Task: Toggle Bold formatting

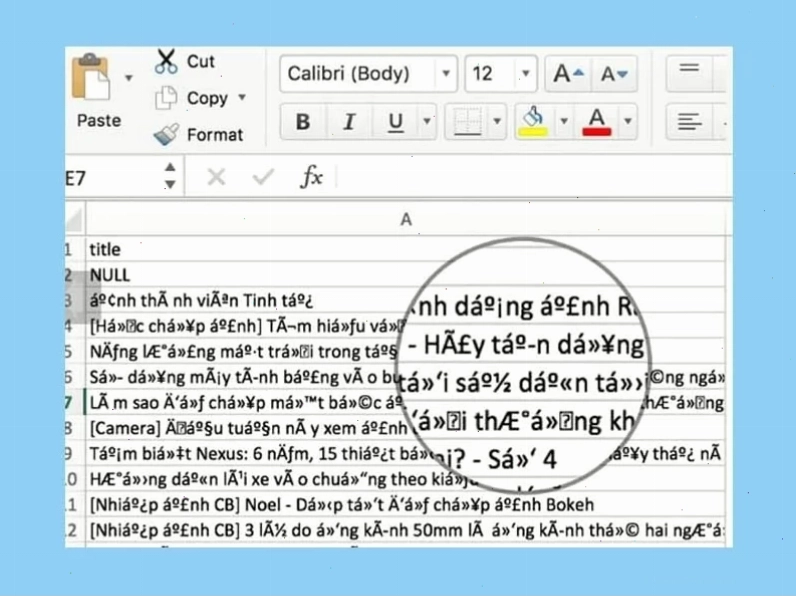Action: [303, 121]
